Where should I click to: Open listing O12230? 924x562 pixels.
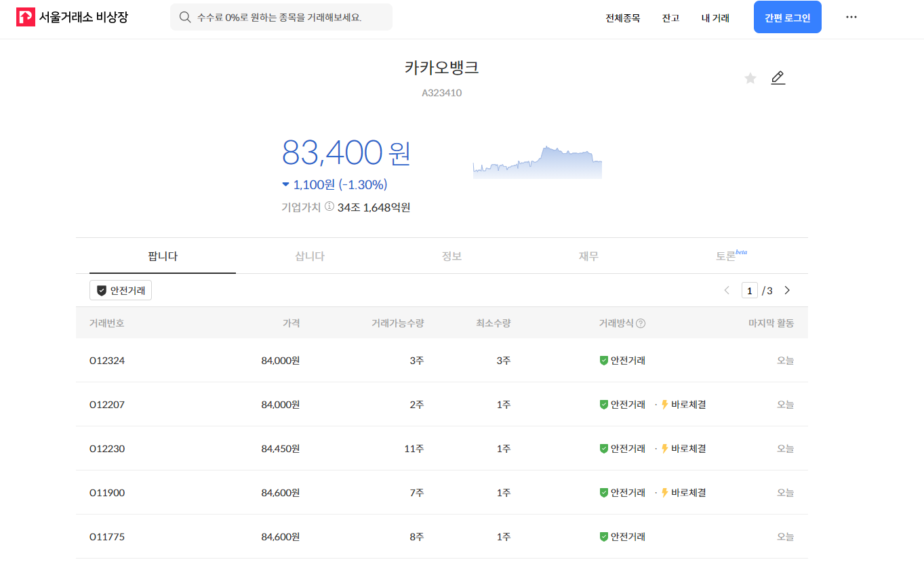coord(442,448)
